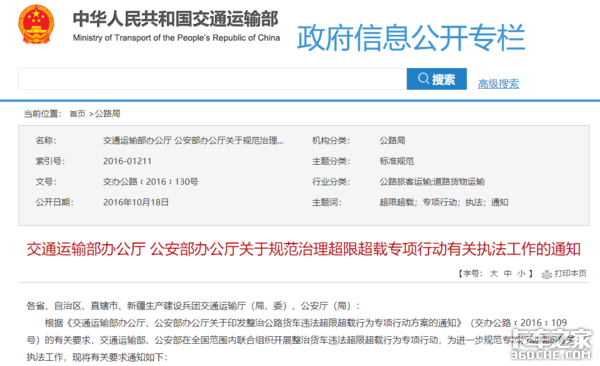The width and height of the screenshot is (600, 366).
Task: Go to 首页 in breadcrumb
Action: tap(77, 114)
